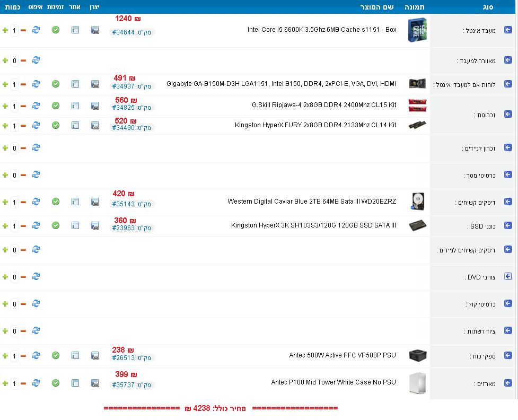Open SKU link #26513

(132, 357)
